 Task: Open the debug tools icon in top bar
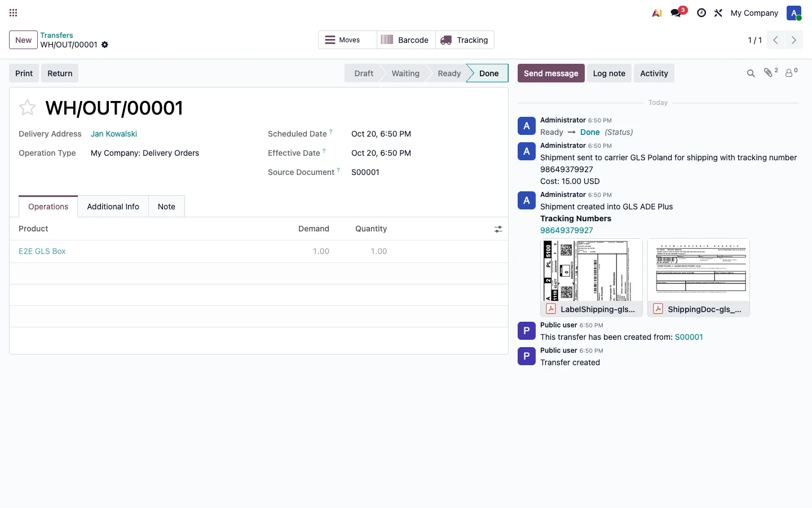pos(718,13)
